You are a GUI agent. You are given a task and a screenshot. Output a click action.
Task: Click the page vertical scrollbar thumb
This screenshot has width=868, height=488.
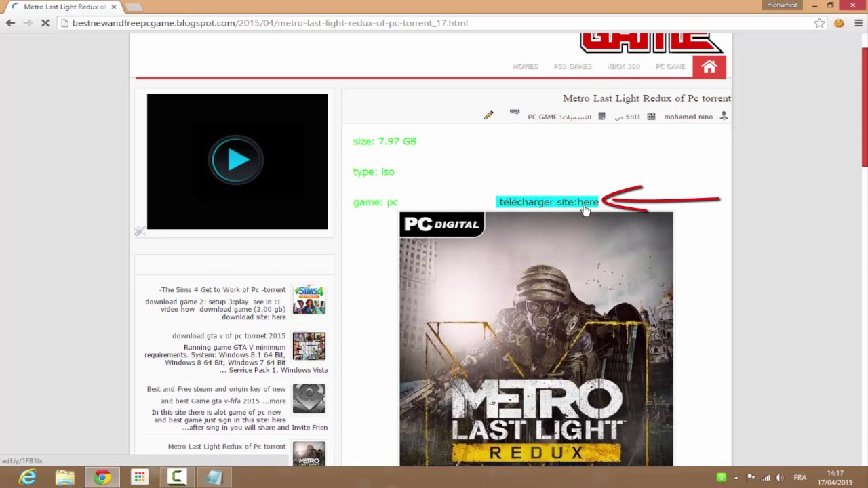(x=864, y=107)
